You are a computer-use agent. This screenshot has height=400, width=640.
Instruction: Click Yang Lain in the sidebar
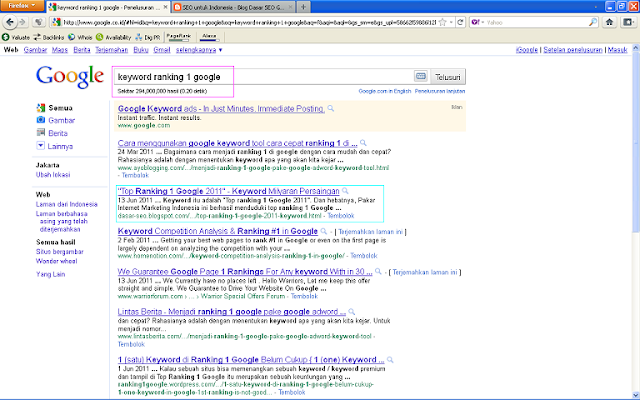51,274
